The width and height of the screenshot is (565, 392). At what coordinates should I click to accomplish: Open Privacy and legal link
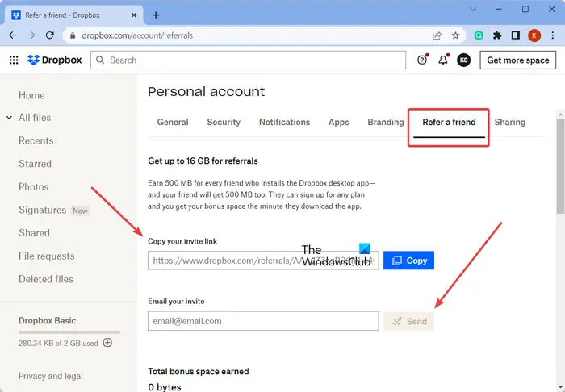[51, 376]
